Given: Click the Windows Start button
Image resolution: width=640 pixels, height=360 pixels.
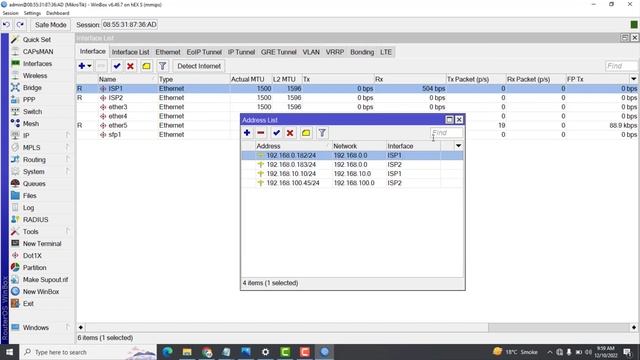Looking at the screenshot, I should [9, 352].
